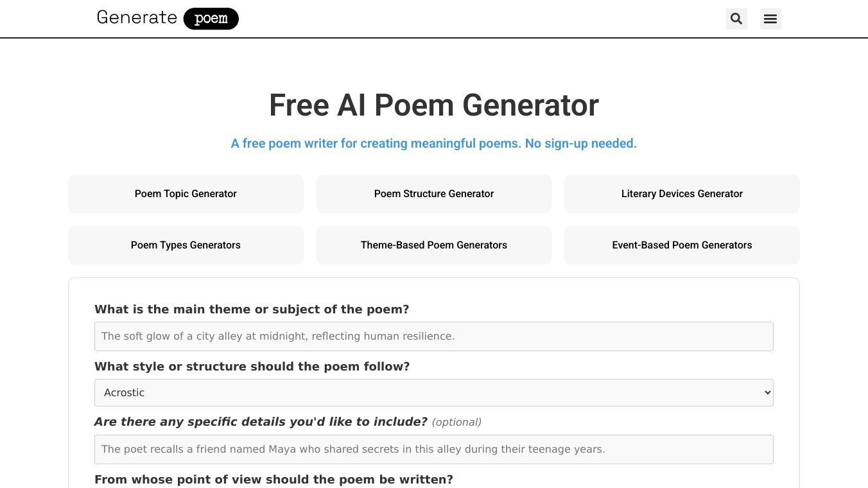
Task: Click the "Generate" logo text
Action: tap(137, 17)
